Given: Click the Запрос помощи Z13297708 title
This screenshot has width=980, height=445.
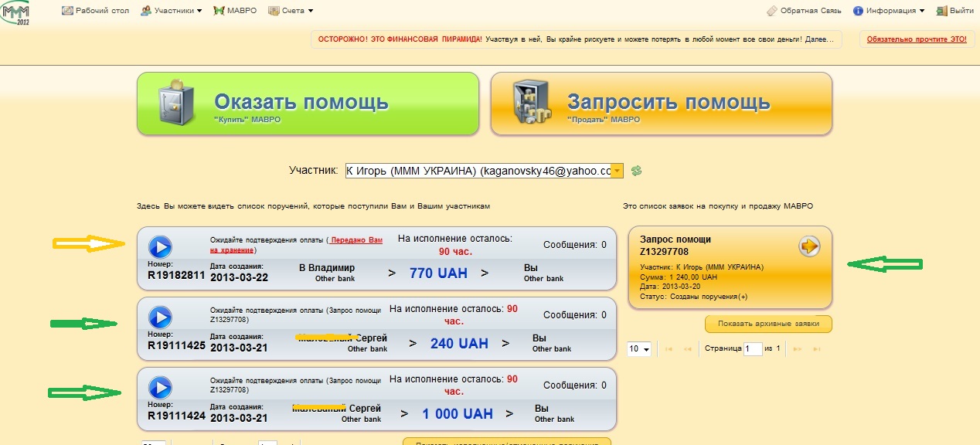Looking at the screenshot, I should pos(675,246).
